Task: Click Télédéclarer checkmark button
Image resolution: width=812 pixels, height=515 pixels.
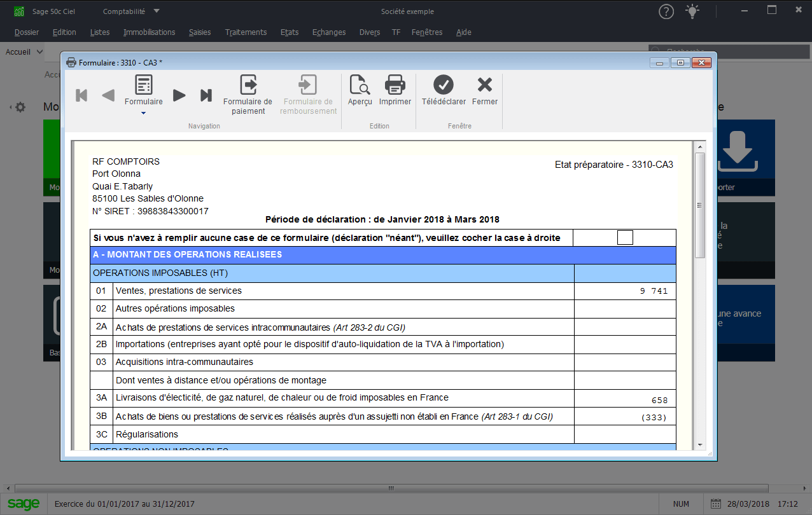Action: click(444, 90)
